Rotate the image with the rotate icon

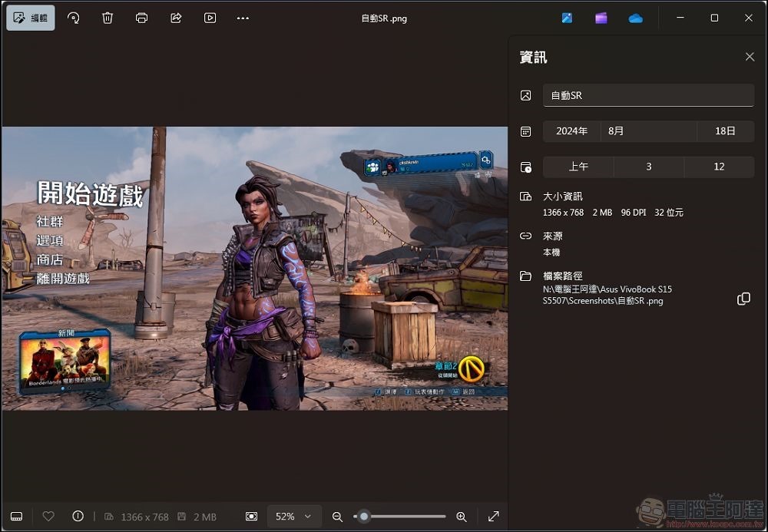pyautogui.click(x=74, y=18)
